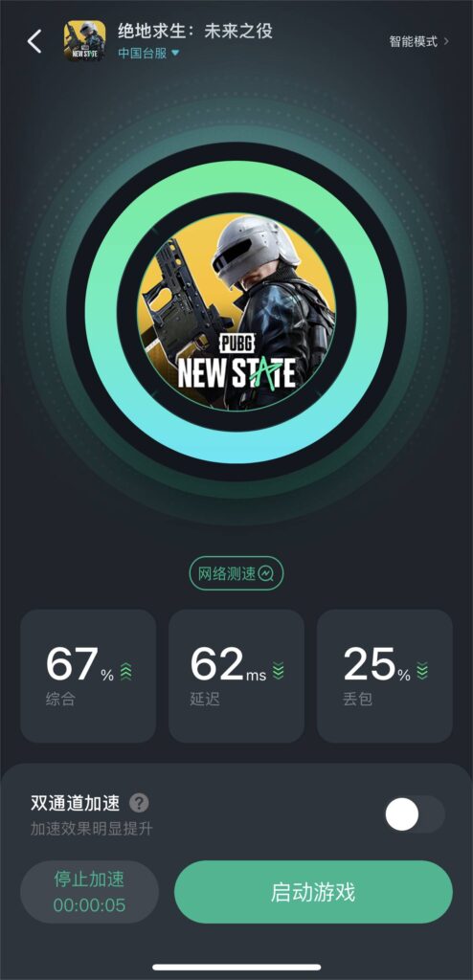The height and width of the screenshot is (980, 473).
Task: Tap the speed test chart icon in 网络测速
Action: (x=265, y=573)
